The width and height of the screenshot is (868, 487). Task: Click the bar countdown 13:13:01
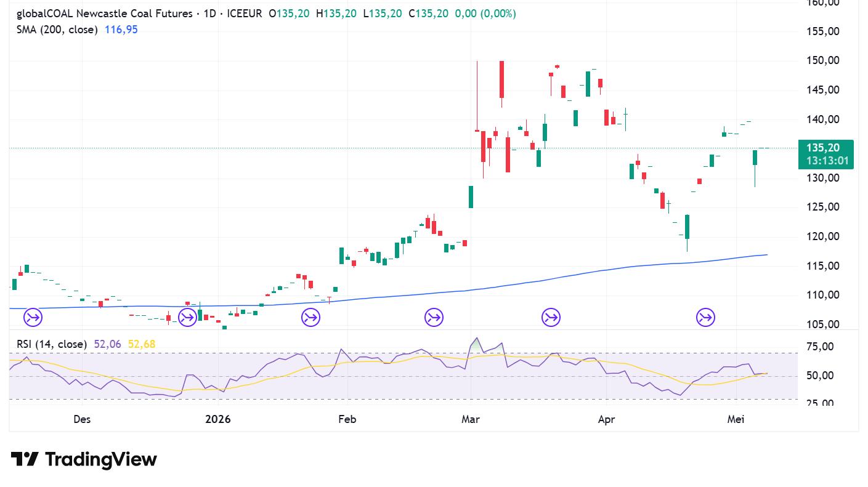click(827, 162)
